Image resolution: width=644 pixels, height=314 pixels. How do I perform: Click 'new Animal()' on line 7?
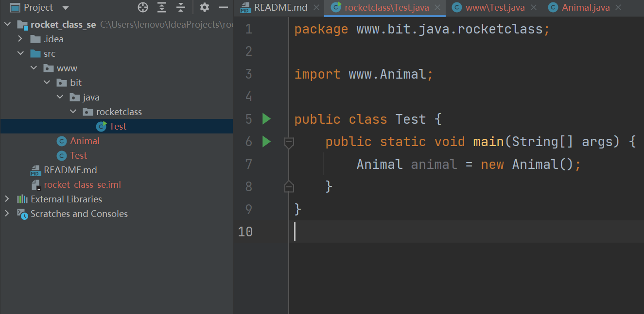coord(528,165)
